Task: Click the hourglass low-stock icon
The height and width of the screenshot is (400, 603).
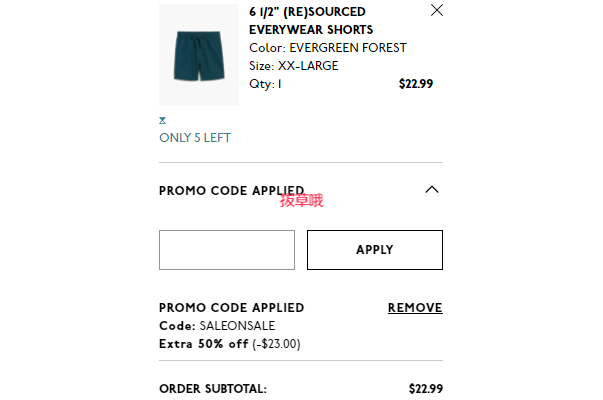Action: [163, 120]
